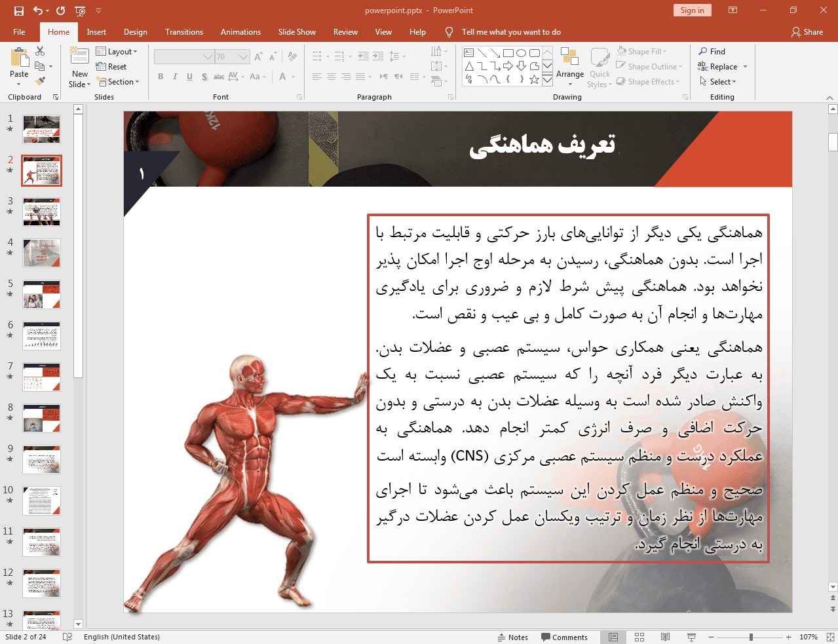This screenshot has width=838, height=644.
Task: Switch to the Slide Show tab
Action: 296,32
